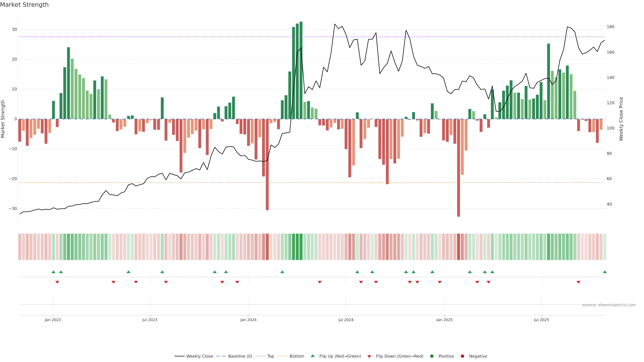
Task: Click the Jan 2024 x-axis label
Action: pos(248,320)
